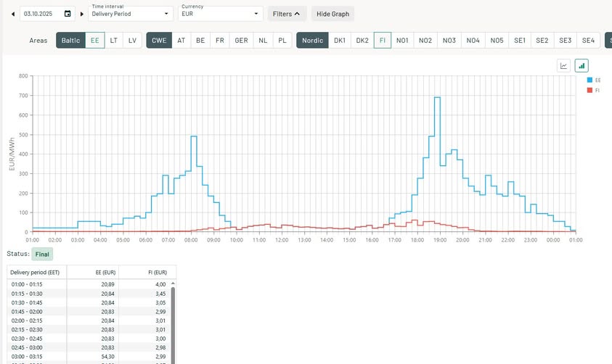This screenshot has height=364, width=612.
Task: Select the CWE area group
Action: [160, 41]
